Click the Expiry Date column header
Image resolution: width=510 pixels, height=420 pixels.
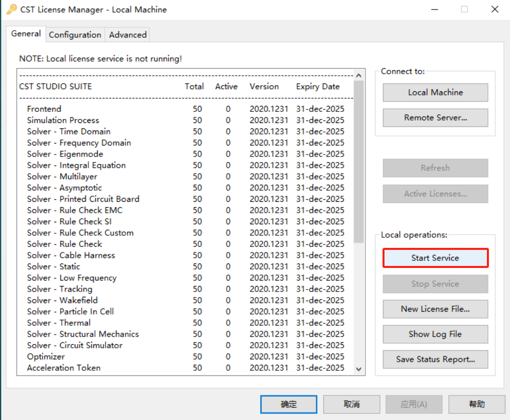(x=318, y=87)
